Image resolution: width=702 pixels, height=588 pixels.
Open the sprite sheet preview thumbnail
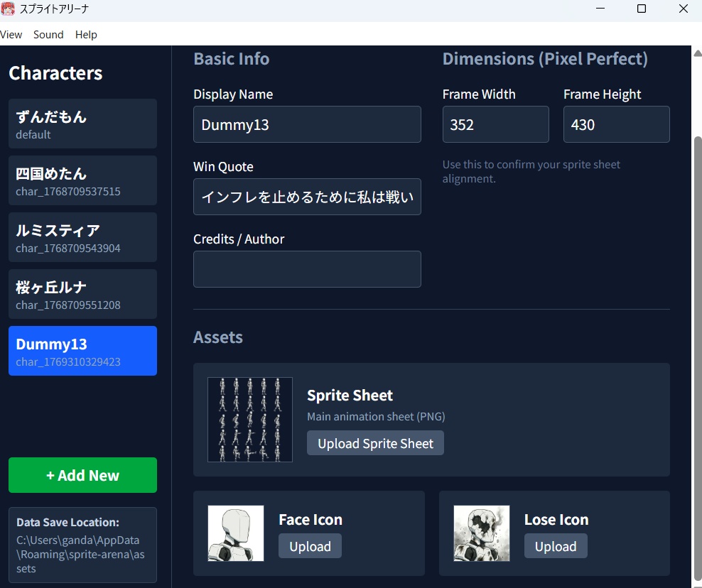[250, 419]
